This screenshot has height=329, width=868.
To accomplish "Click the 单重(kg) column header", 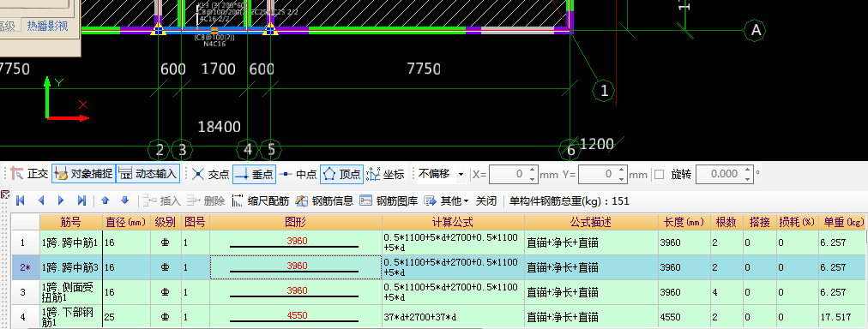I will [x=843, y=223].
